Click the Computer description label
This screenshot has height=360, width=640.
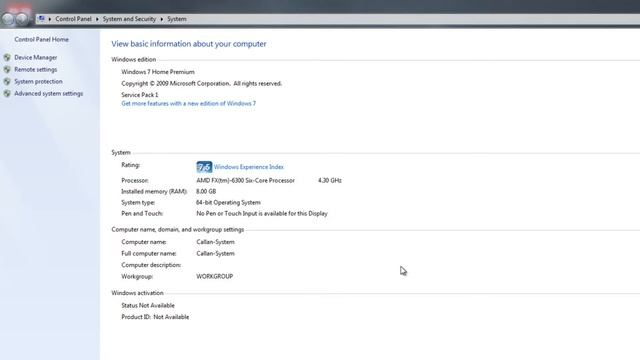(151, 265)
